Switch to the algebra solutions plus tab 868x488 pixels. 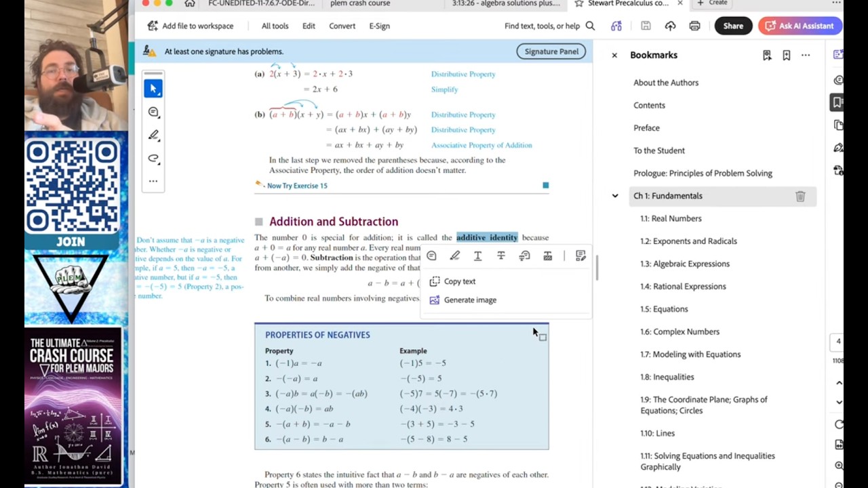coord(506,3)
